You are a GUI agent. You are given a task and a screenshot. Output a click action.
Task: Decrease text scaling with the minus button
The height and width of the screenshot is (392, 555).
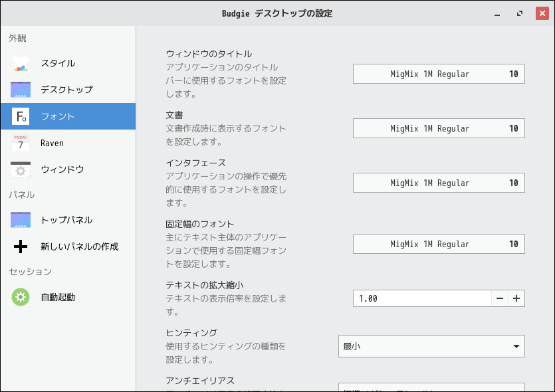500,298
